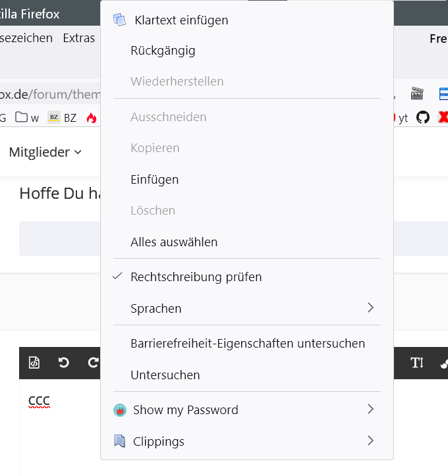Click the editor redo arrow icon

click(x=93, y=362)
